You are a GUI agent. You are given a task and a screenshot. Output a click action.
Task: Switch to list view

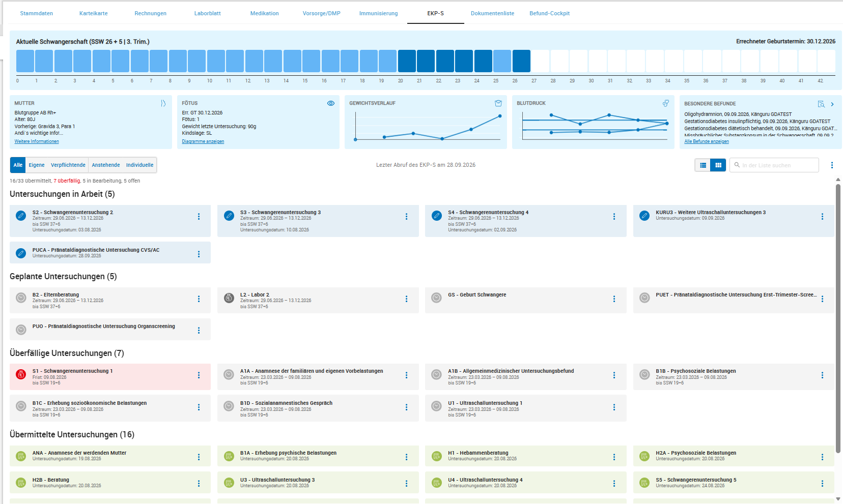click(x=703, y=165)
